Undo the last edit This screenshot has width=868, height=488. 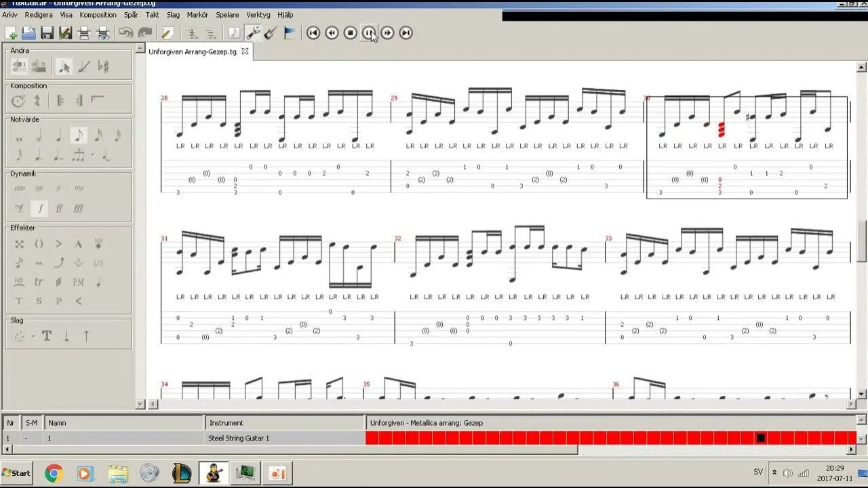(126, 33)
